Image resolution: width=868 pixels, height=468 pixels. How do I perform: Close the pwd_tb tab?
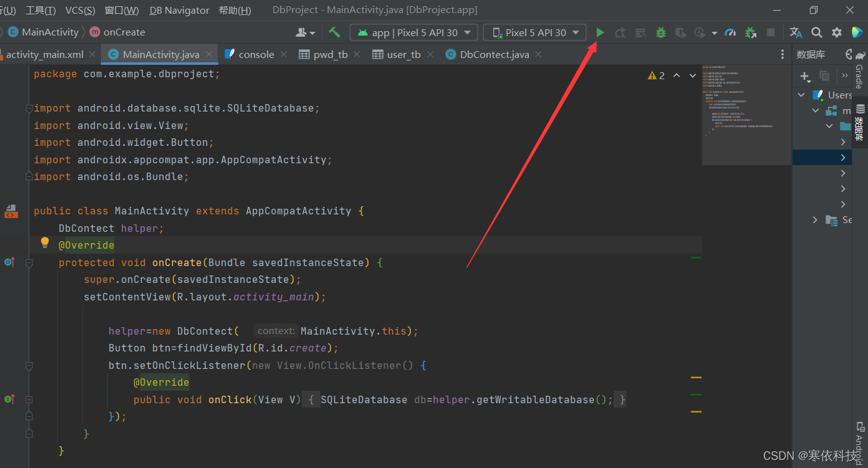tap(357, 54)
